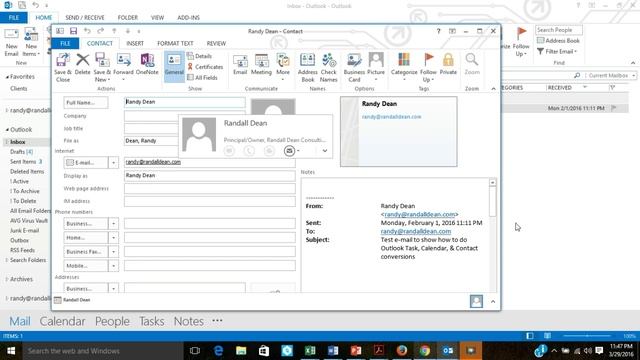This screenshot has height=360, width=640.
Task: Open Sent Items folder
Action: click(x=26, y=162)
